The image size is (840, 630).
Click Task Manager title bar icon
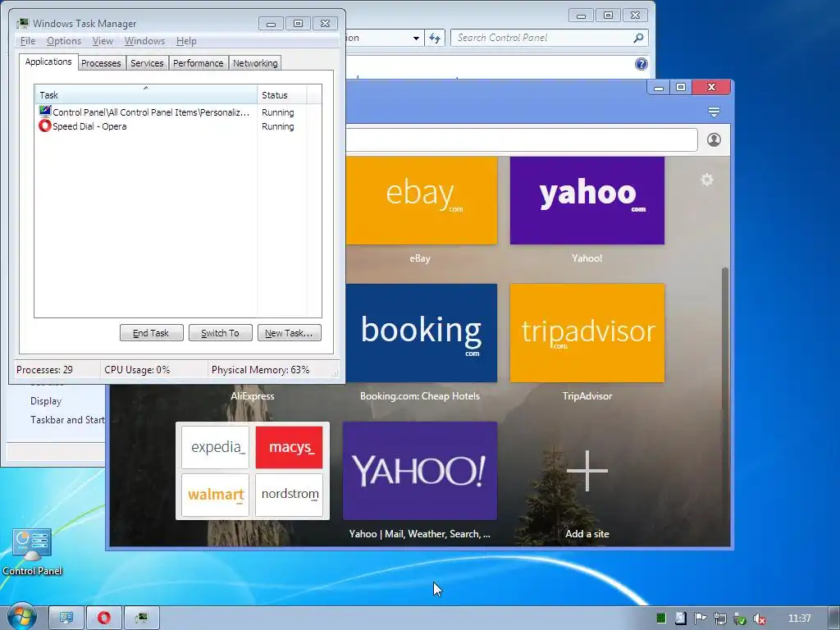tap(22, 24)
